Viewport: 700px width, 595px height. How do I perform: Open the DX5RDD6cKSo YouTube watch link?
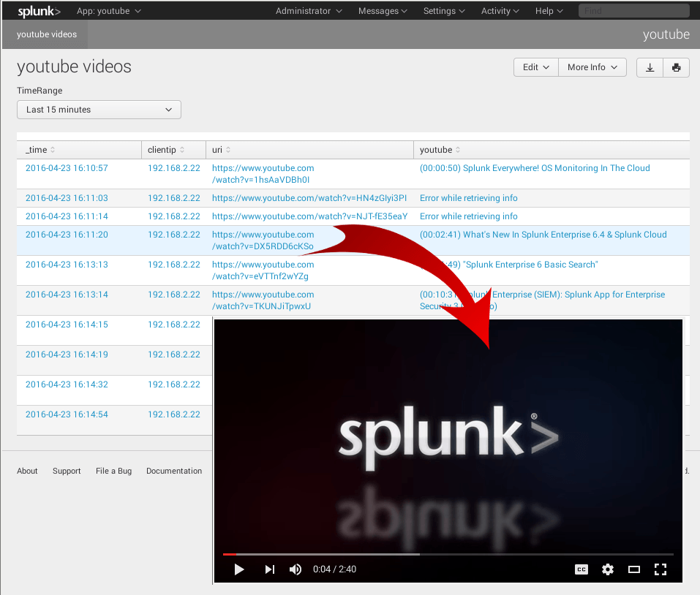pos(263,240)
